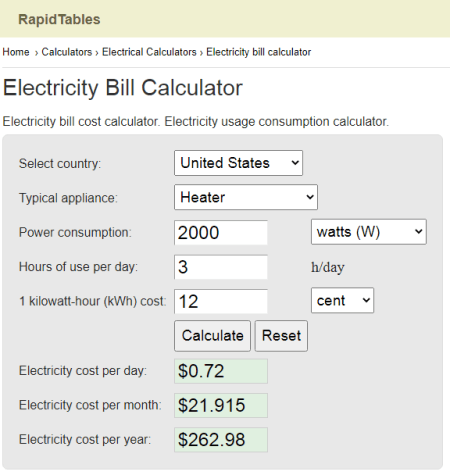Expand the Typical appliance Heater dropdown
The width and height of the screenshot is (450, 475).
pyautogui.click(x=246, y=197)
